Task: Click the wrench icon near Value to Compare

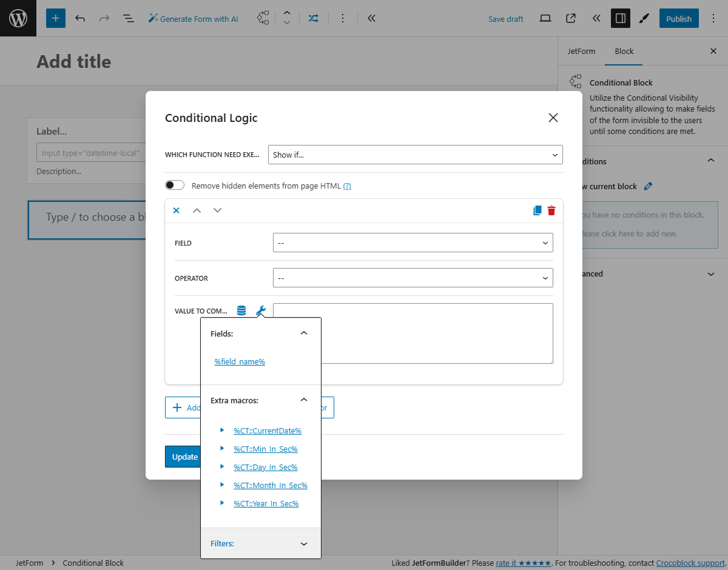Action: [x=260, y=310]
